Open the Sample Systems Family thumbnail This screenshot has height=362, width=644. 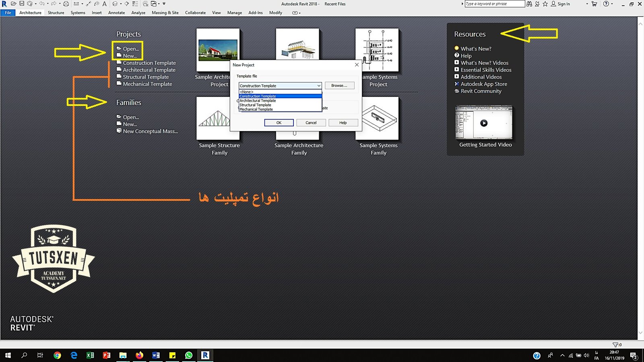pos(377,118)
